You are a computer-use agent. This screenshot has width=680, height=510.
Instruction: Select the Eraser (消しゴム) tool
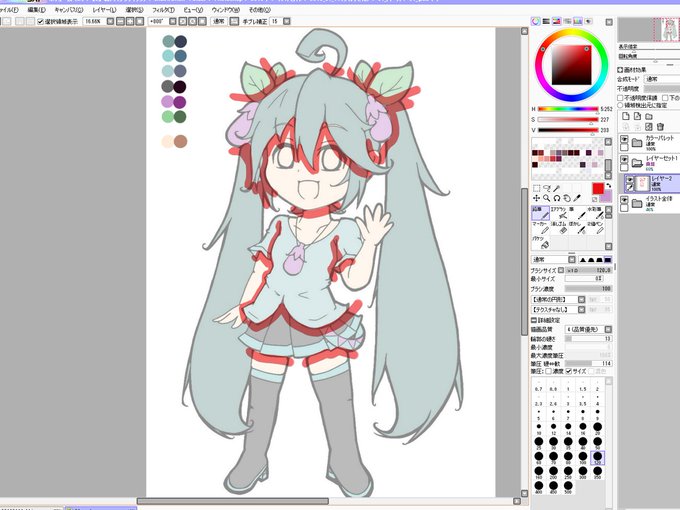[559, 228]
